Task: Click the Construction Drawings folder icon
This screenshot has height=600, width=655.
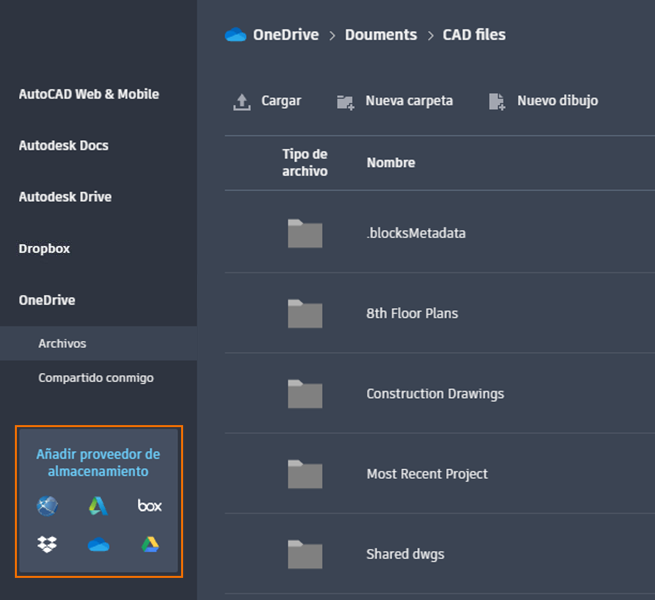Action: point(305,394)
